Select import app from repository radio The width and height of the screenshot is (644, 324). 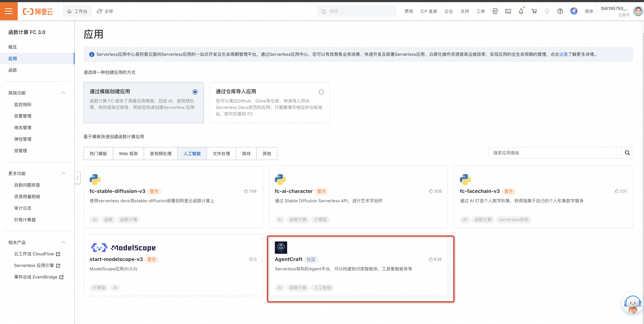click(x=321, y=92)
